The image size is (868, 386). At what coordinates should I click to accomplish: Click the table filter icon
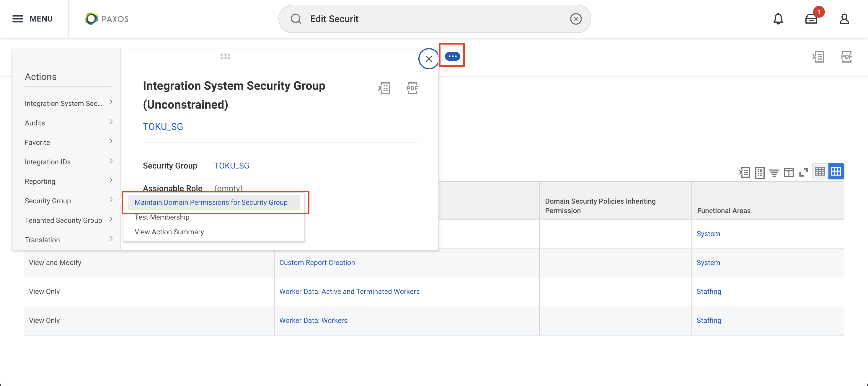774,172
